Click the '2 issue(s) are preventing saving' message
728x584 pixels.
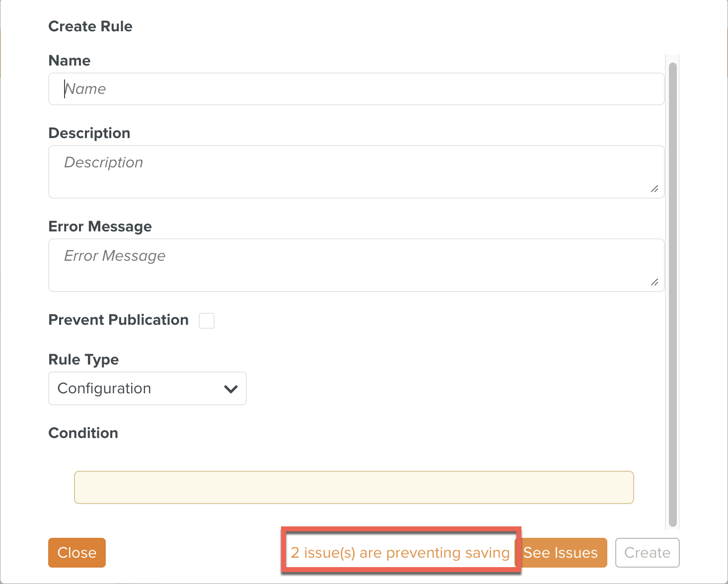click(400, 553)
